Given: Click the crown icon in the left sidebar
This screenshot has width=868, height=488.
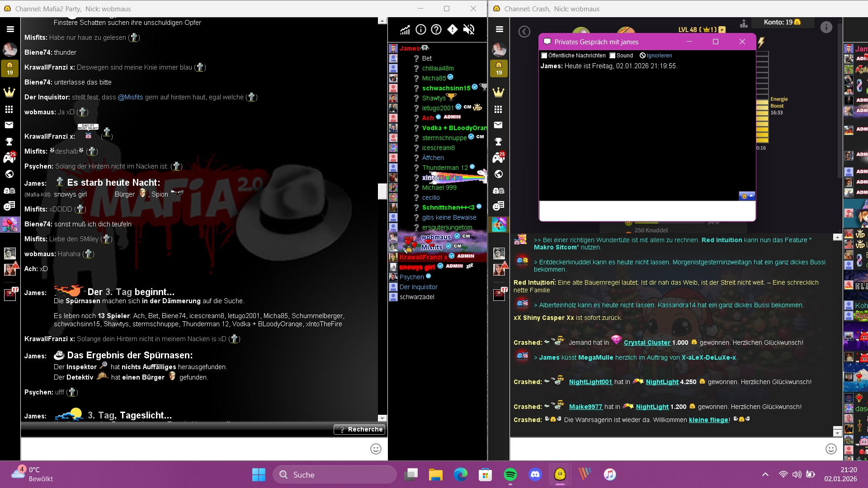Looking at the screenshot, I should pos(9,93).
